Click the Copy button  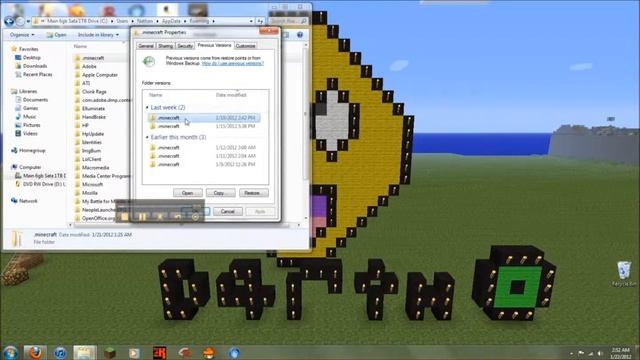coord(220,193)
